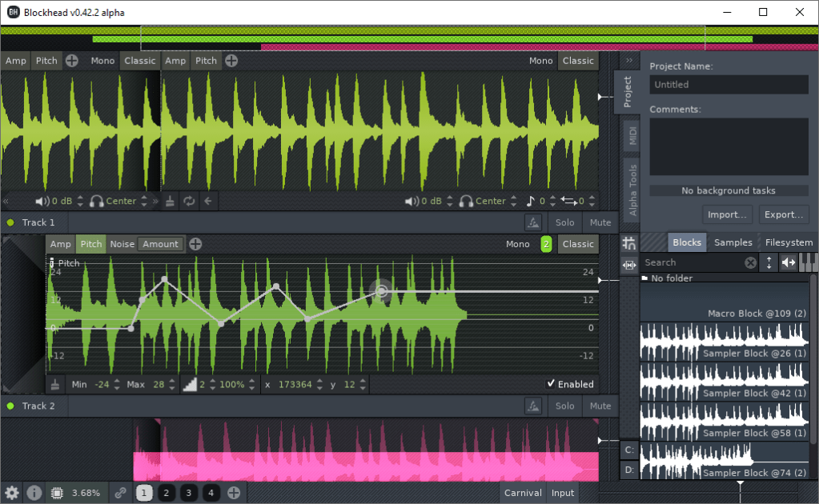Mute Track 1

click(600, 222)
